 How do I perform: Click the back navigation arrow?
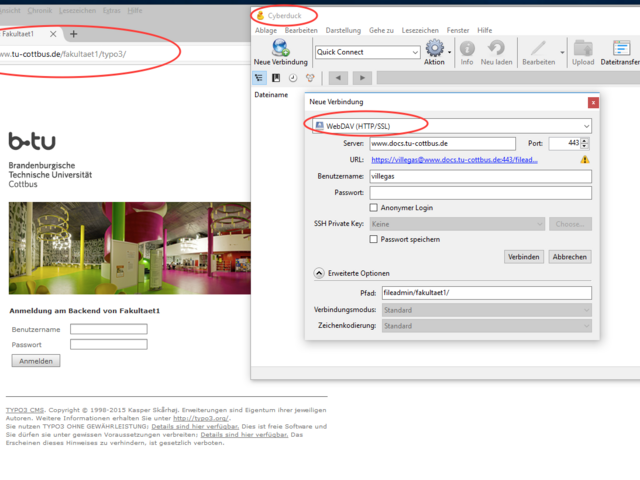click(x=338, y=78)
